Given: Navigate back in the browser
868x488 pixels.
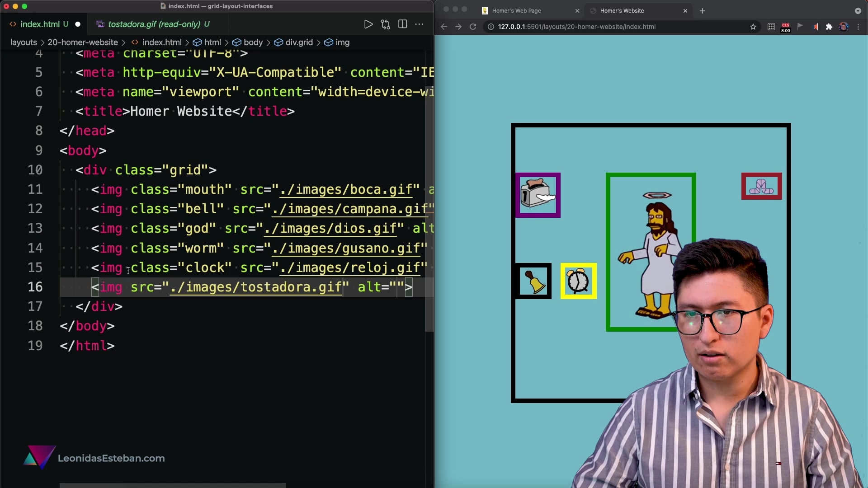Looking at the screenshot, I should click(443, 27).
